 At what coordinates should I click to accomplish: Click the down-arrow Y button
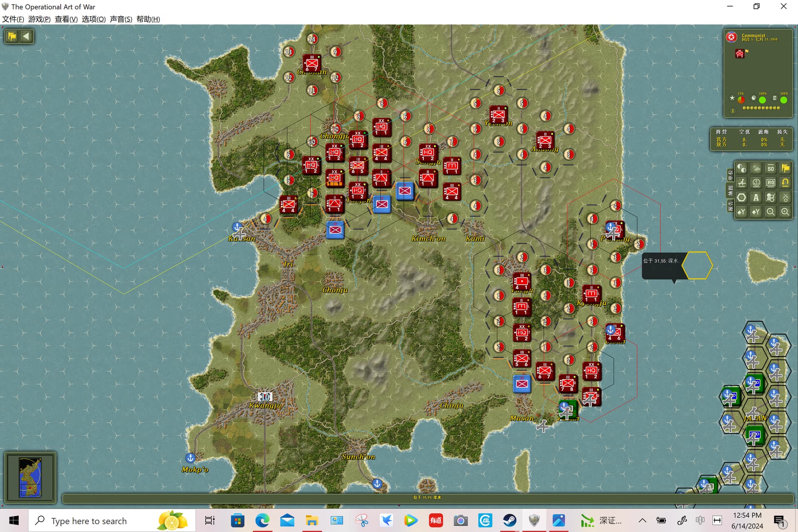pyautogui.click(x=756, y=212)
